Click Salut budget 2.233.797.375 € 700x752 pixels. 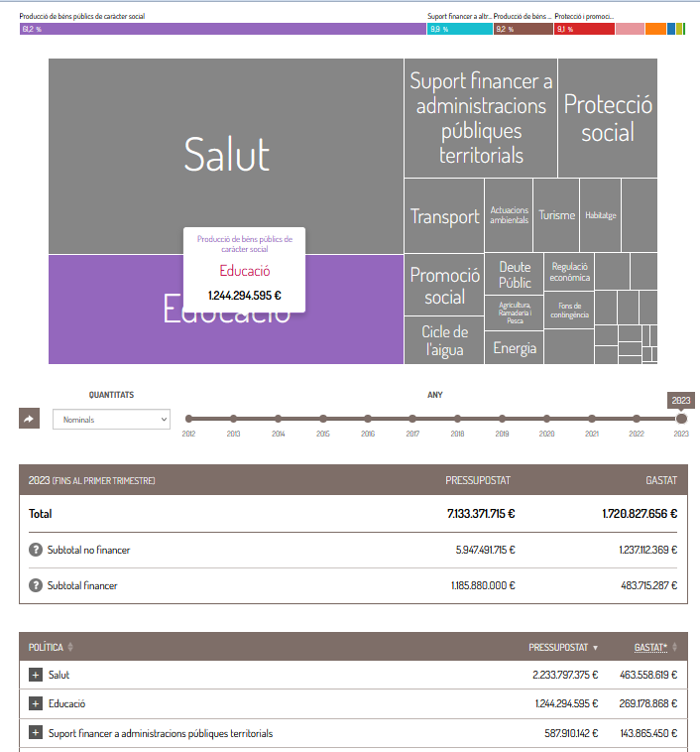(x=565, y=675)
